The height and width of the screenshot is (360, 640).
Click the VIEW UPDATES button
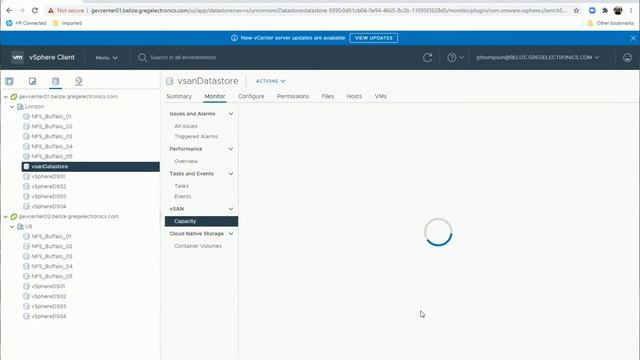pos(373,38)
